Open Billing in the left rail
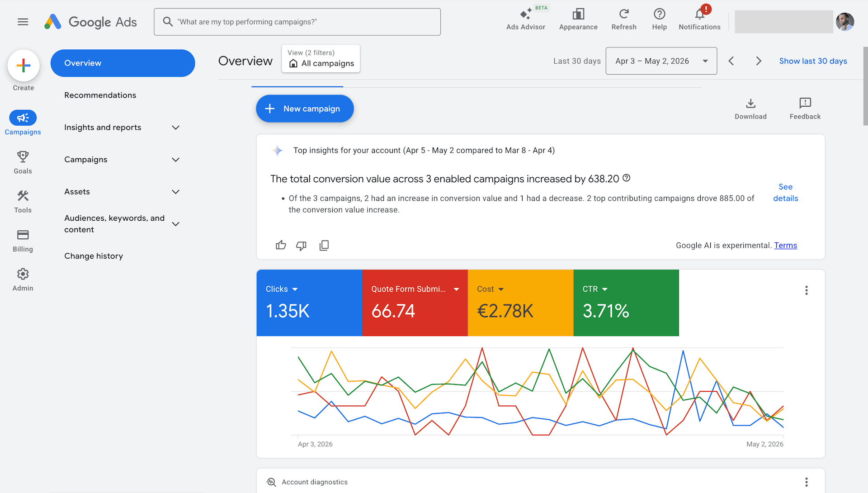Viewport: 868px width, 493px height. [23, 241]
